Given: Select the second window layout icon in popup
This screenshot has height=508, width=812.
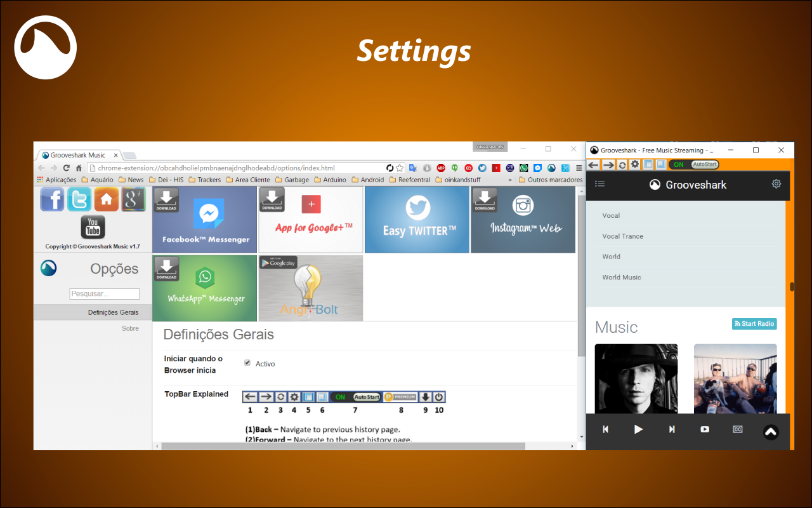Looking at the screenshot, I should click(660, 165).
